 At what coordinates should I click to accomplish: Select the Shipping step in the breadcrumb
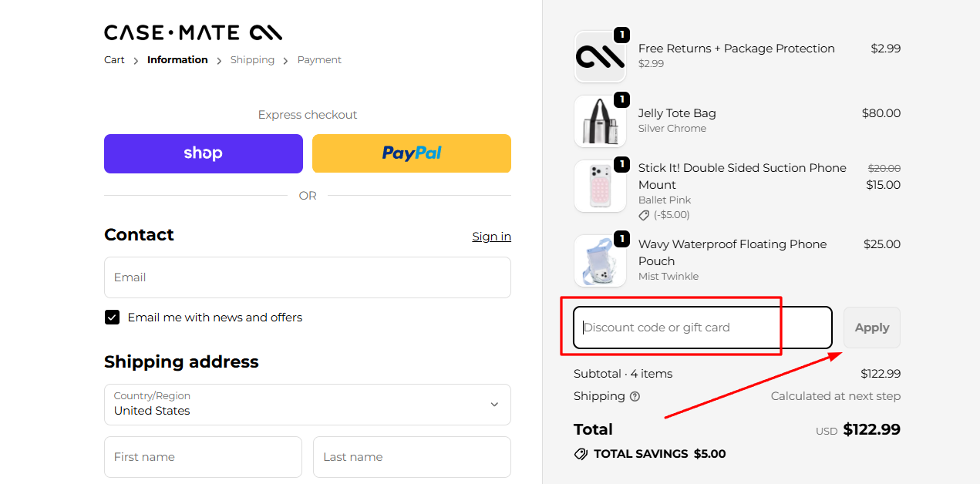(x=252, y=59)
